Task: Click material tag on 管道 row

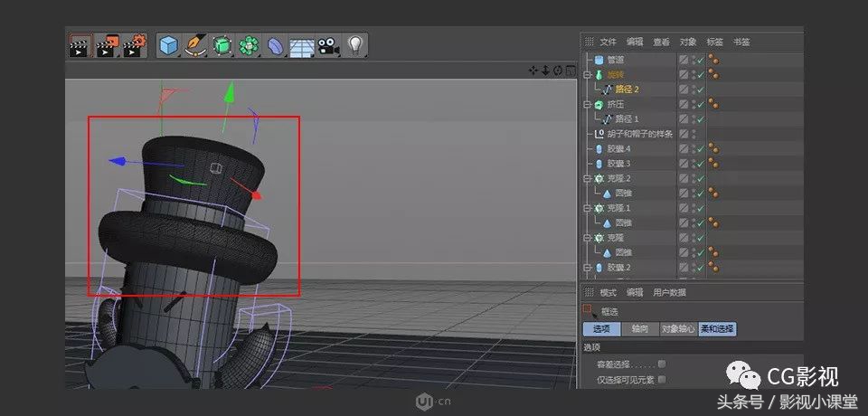Action: (x=713, y=60)
